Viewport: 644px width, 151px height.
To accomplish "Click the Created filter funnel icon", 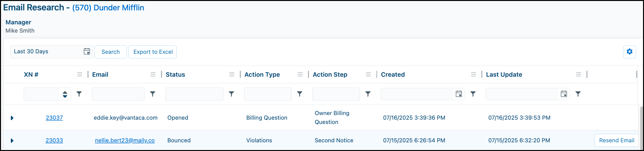I will [473, 94].
